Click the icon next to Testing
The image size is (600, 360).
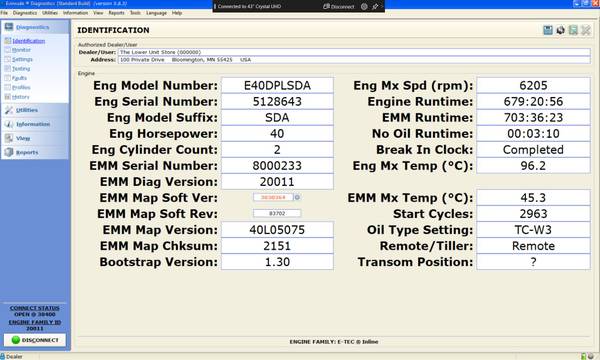(x=8, y=68)
